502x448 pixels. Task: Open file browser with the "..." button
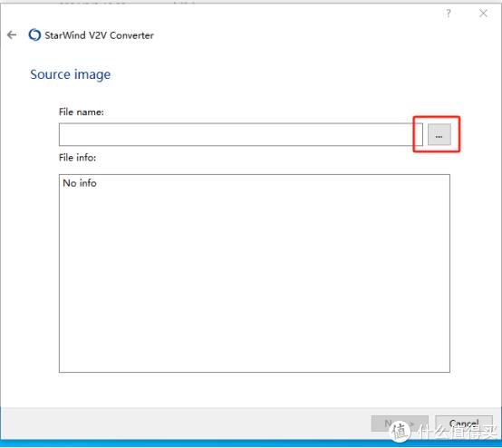point(439,134)
